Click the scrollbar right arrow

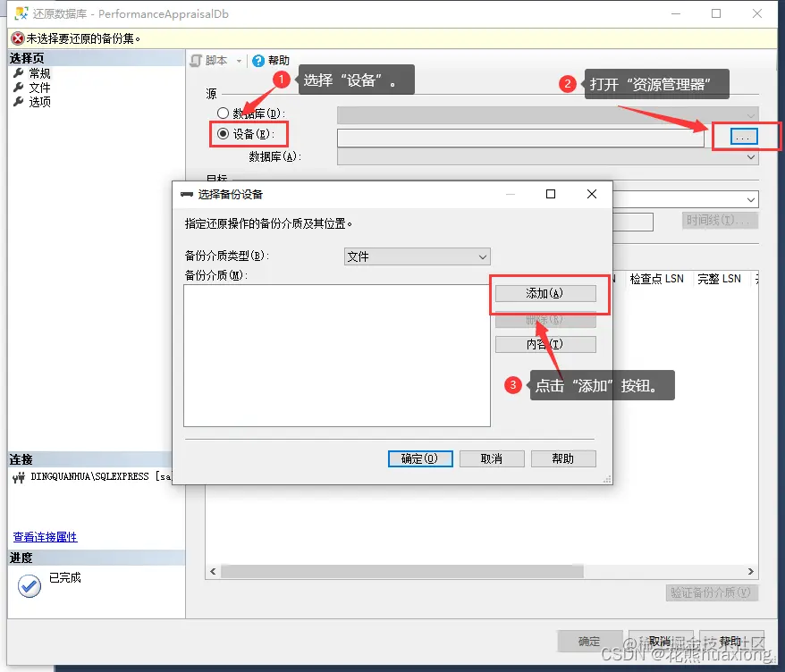coord(750,571)
